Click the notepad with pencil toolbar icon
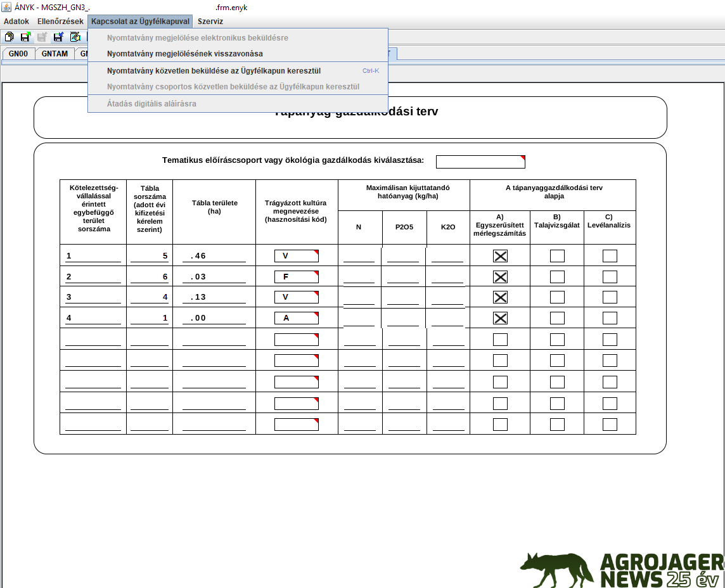Image resolution: width=725 pixels, height=588 pixels. [x=75, y=37]
